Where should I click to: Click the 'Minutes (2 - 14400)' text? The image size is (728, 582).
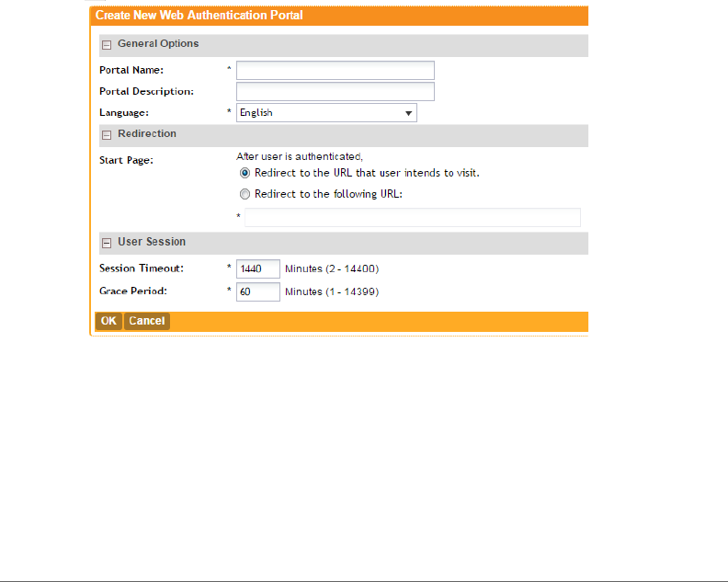(332, 269)
